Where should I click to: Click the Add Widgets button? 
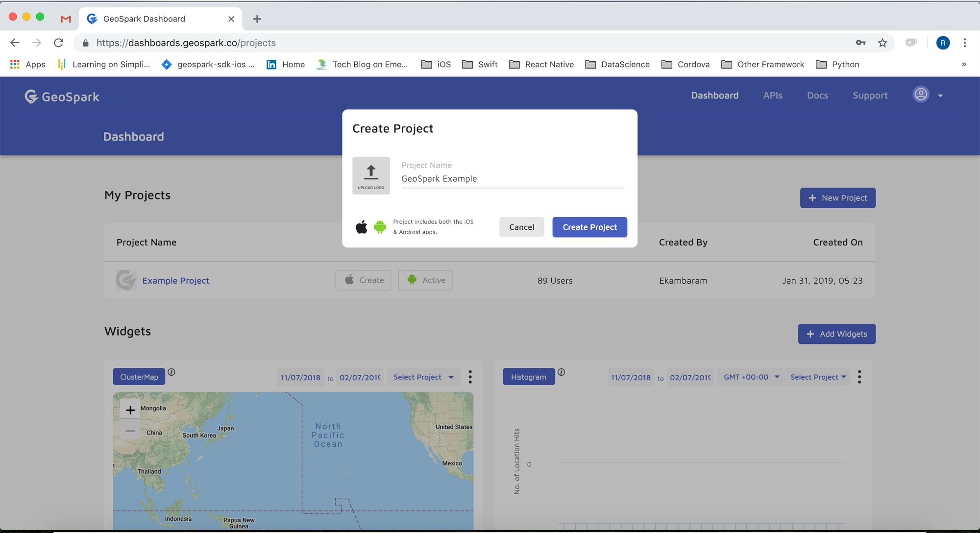click(x=836, y=334)
